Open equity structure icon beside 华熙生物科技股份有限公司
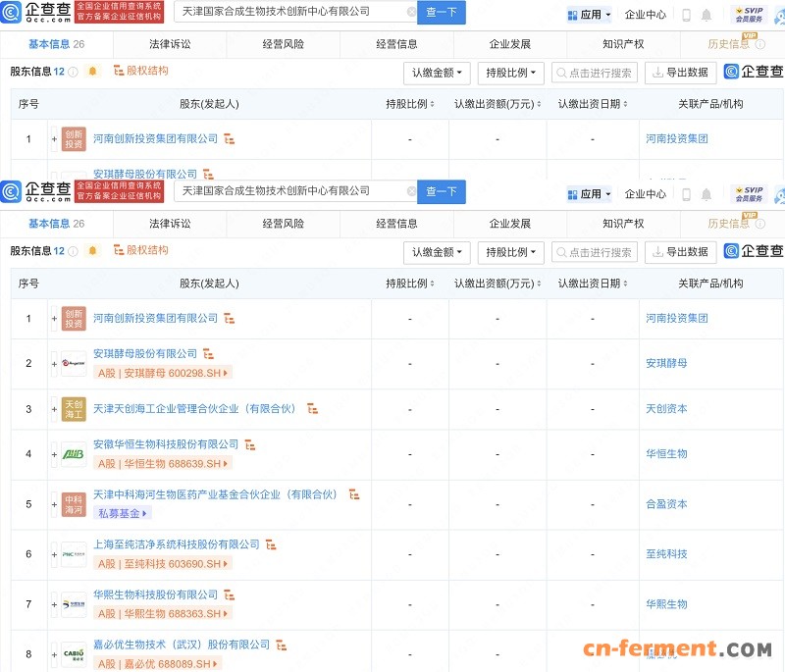This screenshot has height=672, width=785. click(230, 594)
